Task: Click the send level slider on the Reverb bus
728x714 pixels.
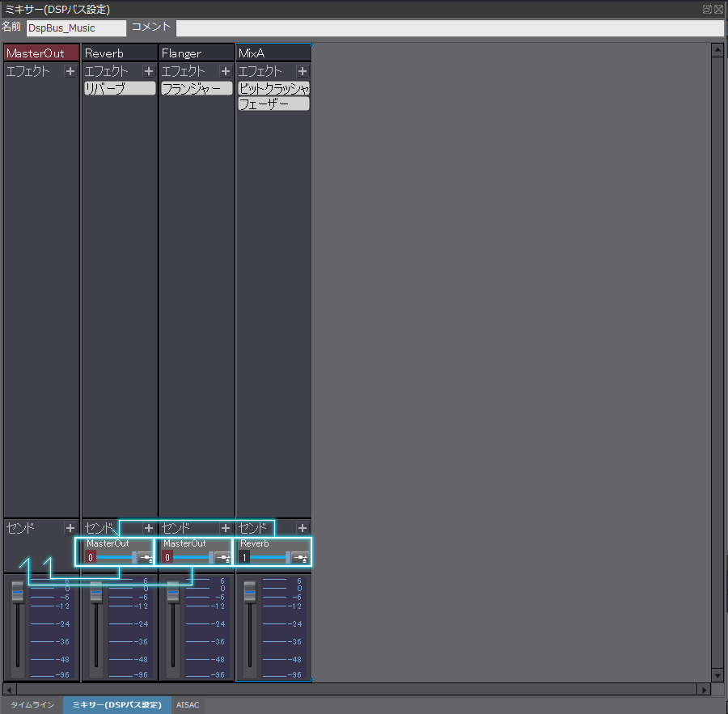Action: [116, 558]
